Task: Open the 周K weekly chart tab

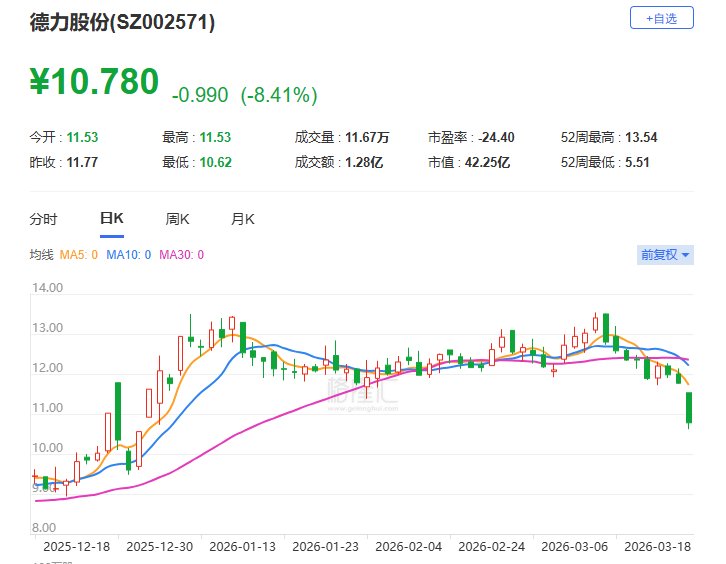Action: 177,219
